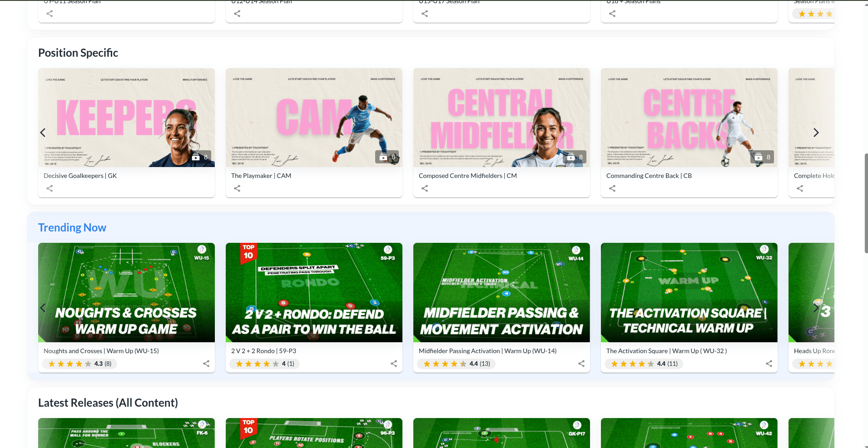The image size is (868, 448).
Task: Click the playlist count badge on CAM thumbnail
Action: 387,157
